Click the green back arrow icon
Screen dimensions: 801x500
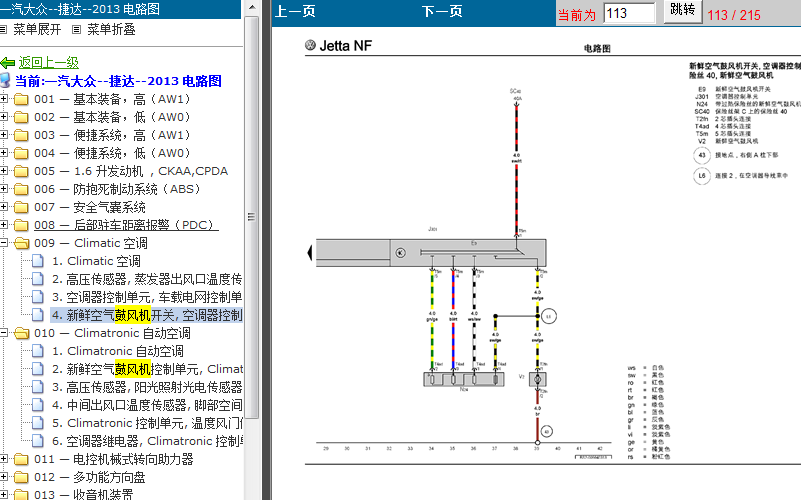8,63
